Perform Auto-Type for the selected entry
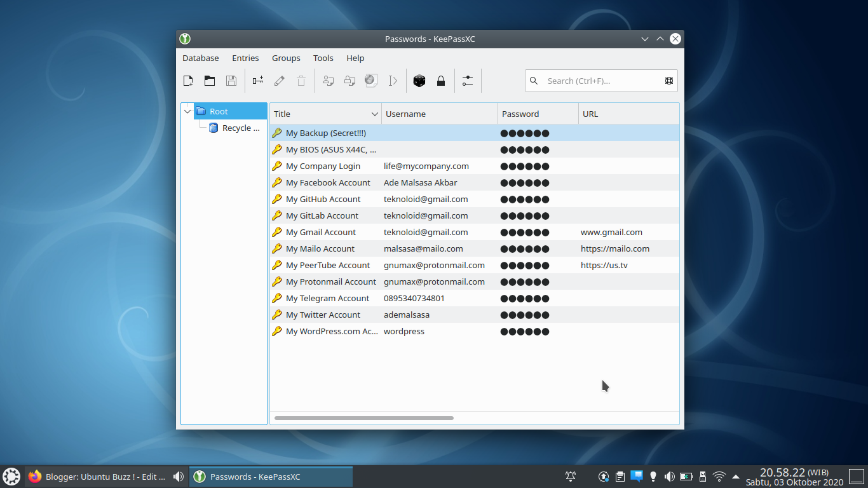This screenshot has height=488, width=868. point(393,81)
